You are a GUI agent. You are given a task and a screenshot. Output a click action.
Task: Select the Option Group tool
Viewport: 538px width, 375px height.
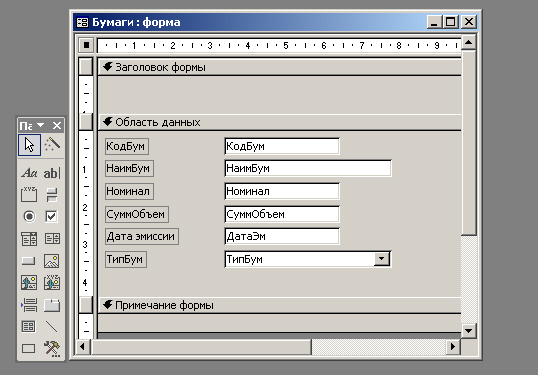coord(29,195)
